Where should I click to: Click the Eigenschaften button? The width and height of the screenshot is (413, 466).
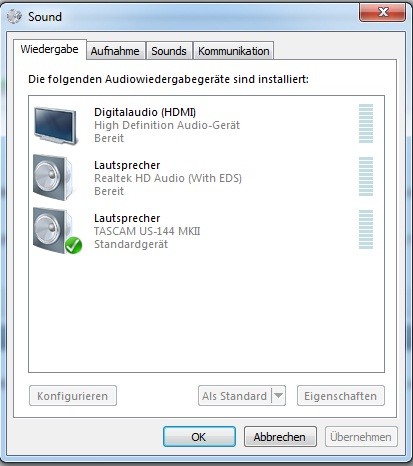(x=341, y=396)
